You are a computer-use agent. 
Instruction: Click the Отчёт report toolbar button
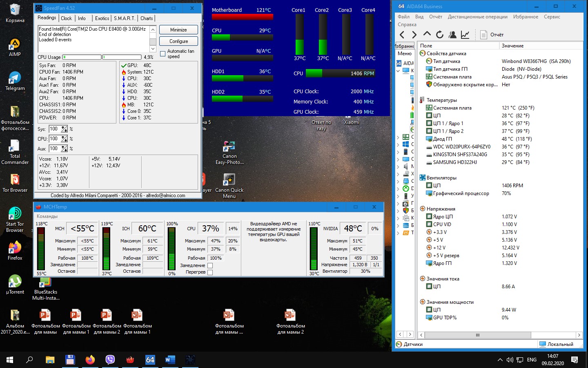click(492, 35)
